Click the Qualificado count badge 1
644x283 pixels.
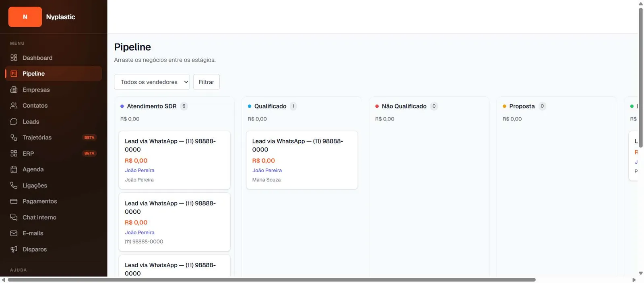click(x=293, y=106)
